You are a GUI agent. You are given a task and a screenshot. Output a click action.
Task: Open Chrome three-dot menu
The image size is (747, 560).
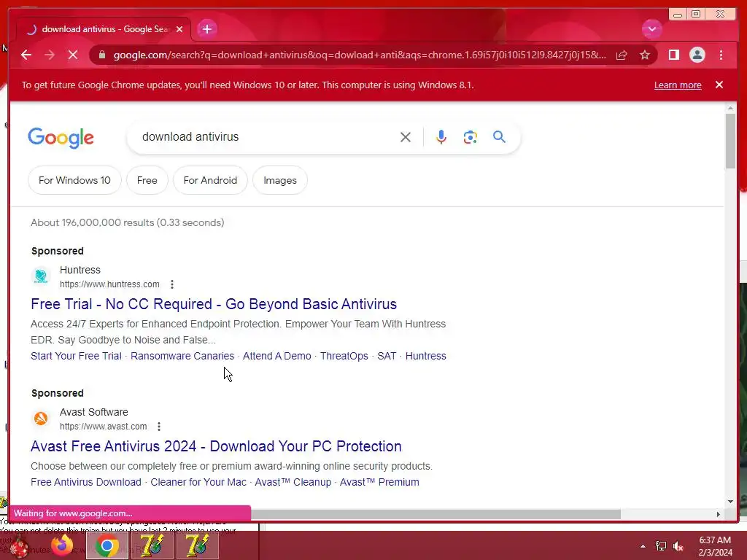(721, 55)
